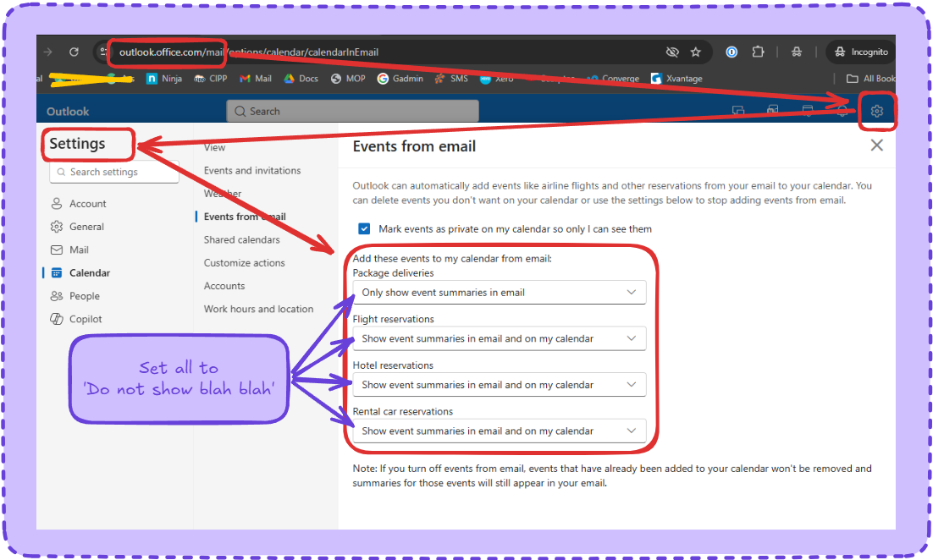Click the Account person icon in sidebar
933x560 pixels.
(x=57, y=204)
